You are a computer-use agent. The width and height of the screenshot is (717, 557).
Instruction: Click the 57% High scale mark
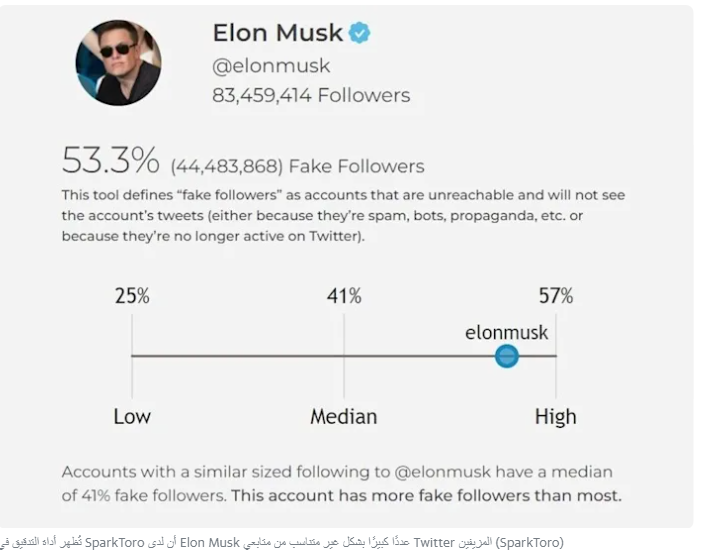tap(555, 296)
